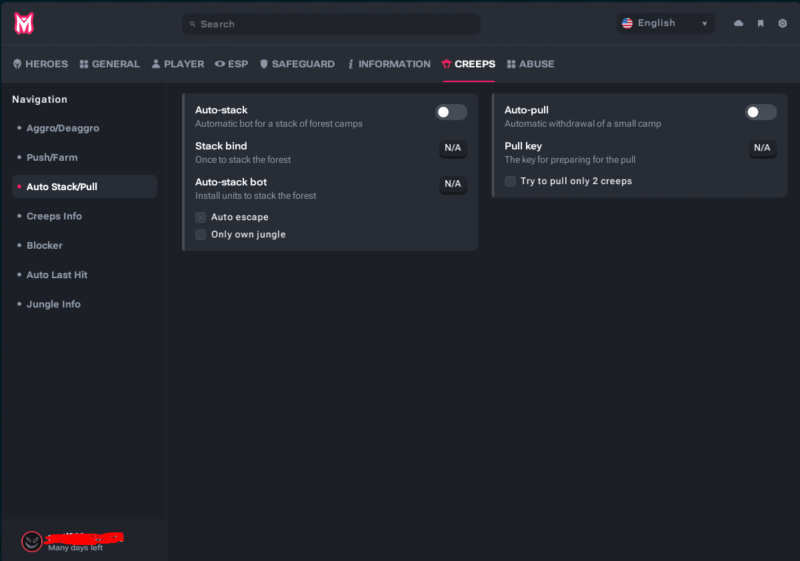
Task: Click The key for preparing for the pull
Action: (570, 160)
